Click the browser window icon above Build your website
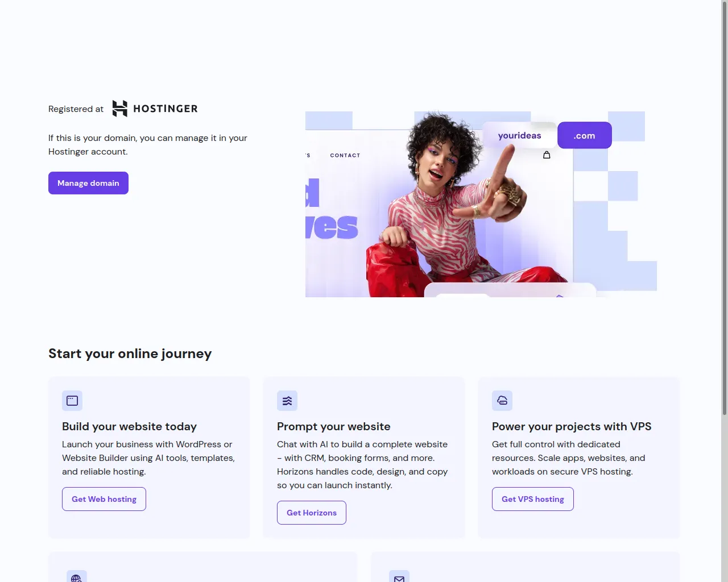 click(72, 401)
